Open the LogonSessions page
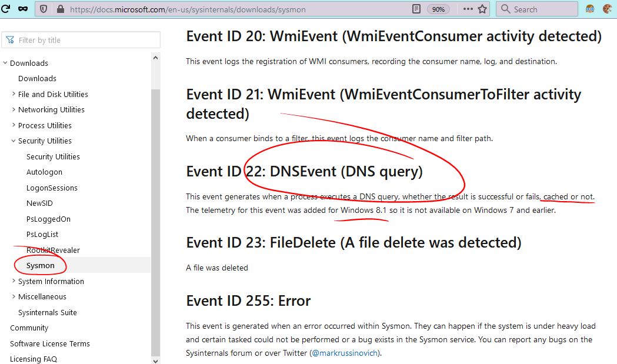 [52, 188]
